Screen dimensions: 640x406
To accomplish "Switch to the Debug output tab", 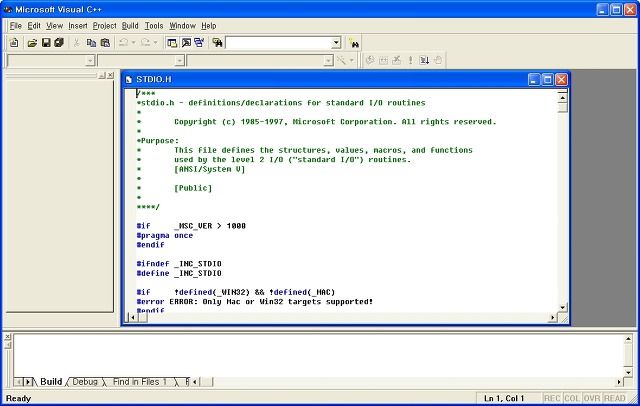I will click(85, 382).
